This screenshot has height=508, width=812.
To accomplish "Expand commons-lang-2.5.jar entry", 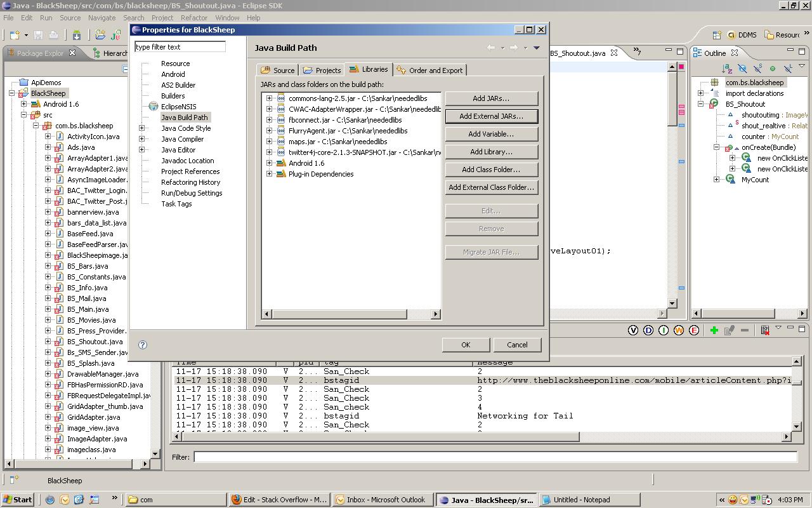I will pos(269,98).
